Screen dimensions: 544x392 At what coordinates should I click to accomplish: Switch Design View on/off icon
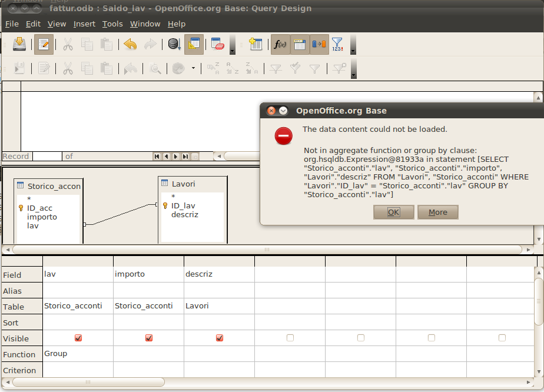coord(194,44)
